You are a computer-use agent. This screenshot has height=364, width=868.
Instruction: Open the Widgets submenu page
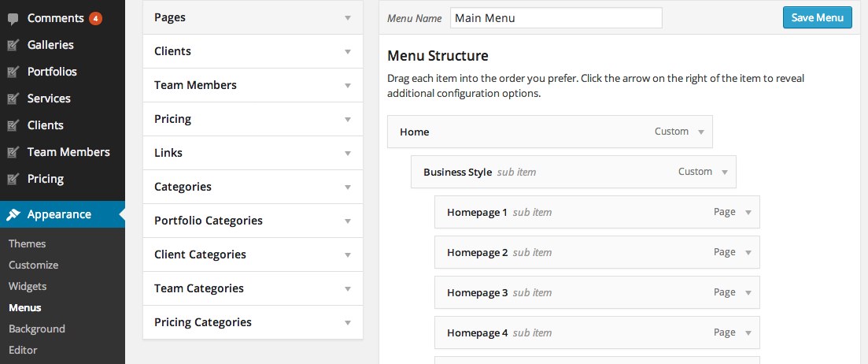click(x=28, y=286)
